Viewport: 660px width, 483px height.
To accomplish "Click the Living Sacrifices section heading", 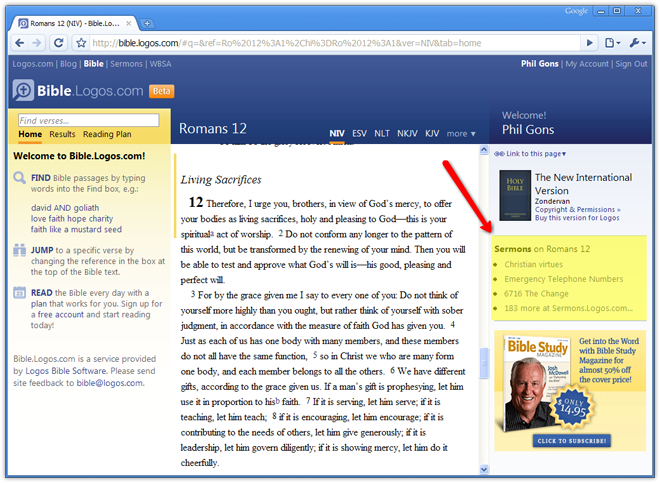I will 221,180.
